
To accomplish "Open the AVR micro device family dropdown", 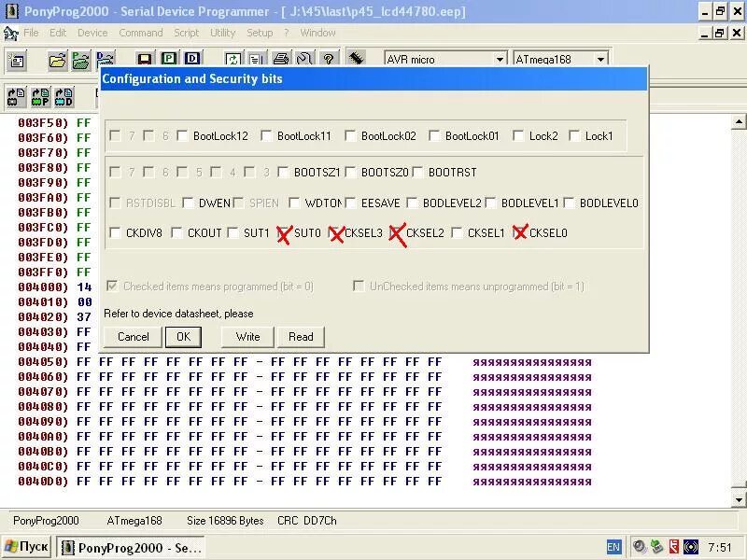I will [500, 59].
